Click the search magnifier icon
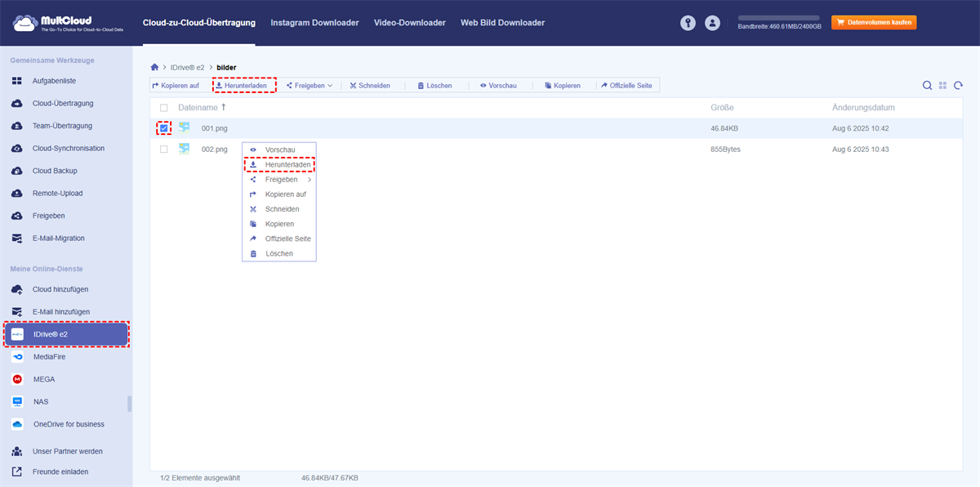Screen dimensions: 980x487 pos(927,86)
